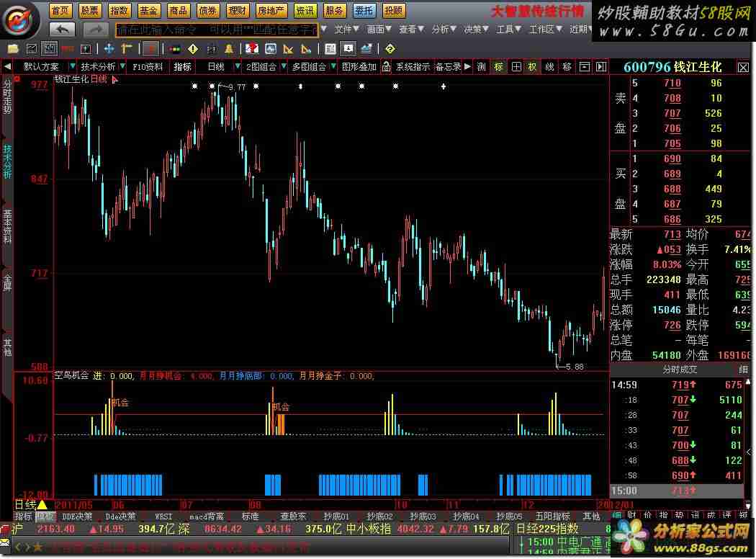Click the mail envelope icon at bottom left
The width and height of the screenshot is (756, 559).
[x=5, y=542]
